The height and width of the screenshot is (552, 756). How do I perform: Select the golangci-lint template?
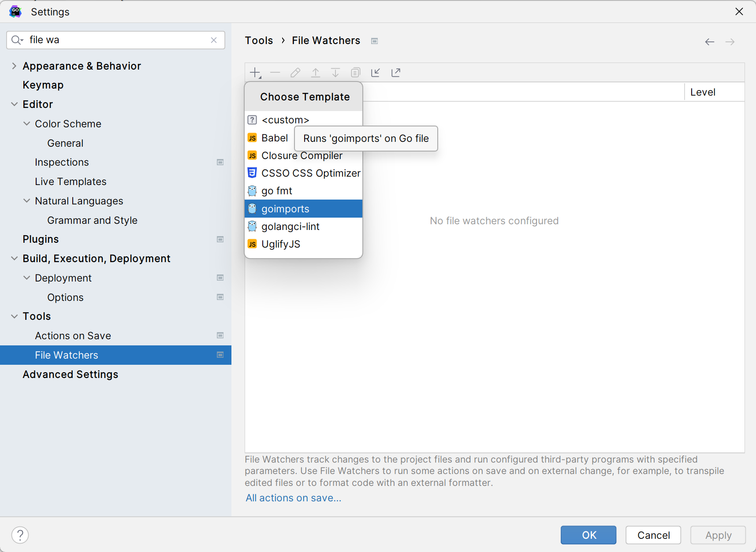point(290,226)
